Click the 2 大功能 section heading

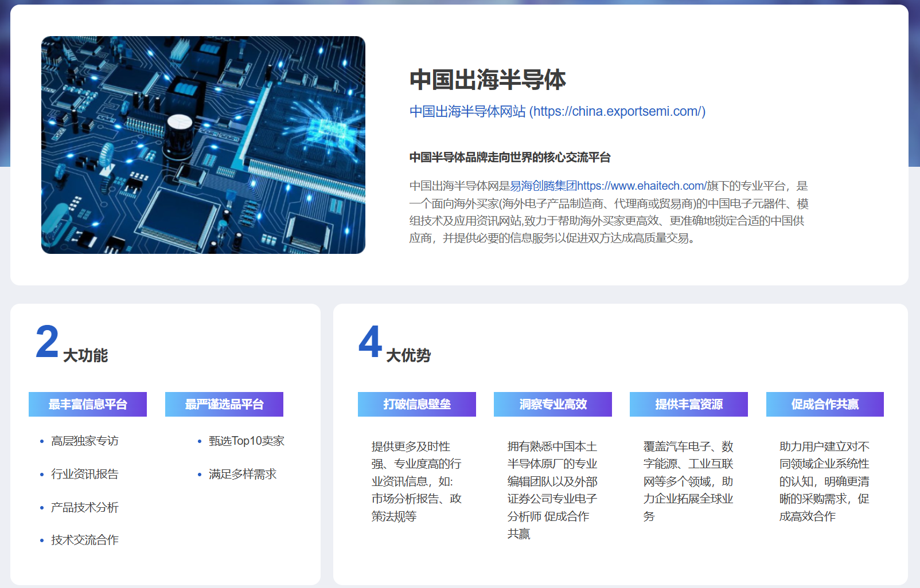pyautogui.click(x=72, y=345)
